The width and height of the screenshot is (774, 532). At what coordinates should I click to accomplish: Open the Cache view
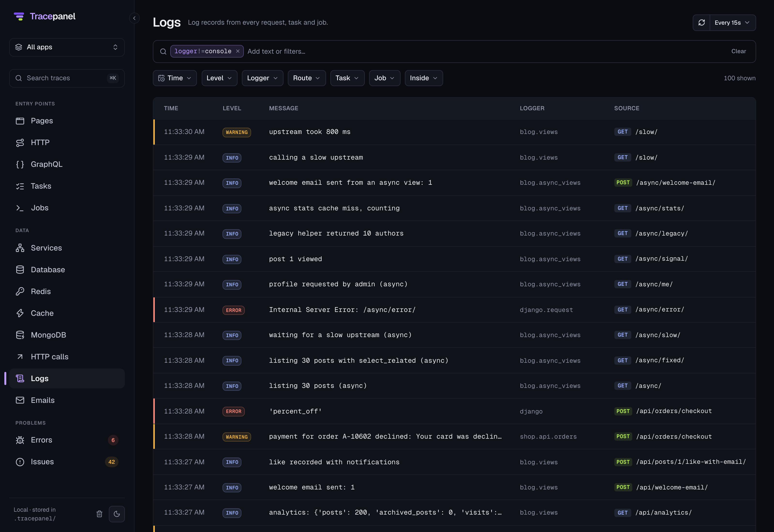tap(67, 313)
